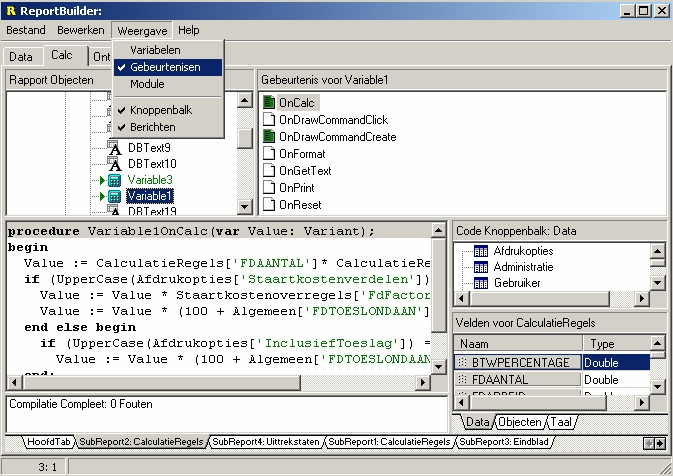Toggle the Knoppenbalk menu option
673x476 pixels.
168,110
